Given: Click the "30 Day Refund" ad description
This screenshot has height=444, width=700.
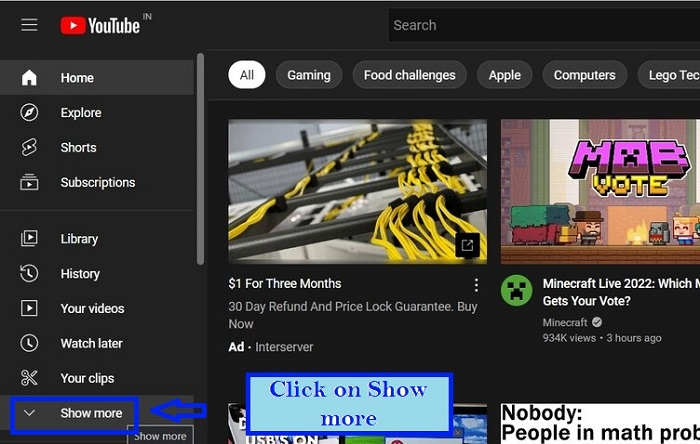Looking at the screenshot, I should tap(353, 315).
